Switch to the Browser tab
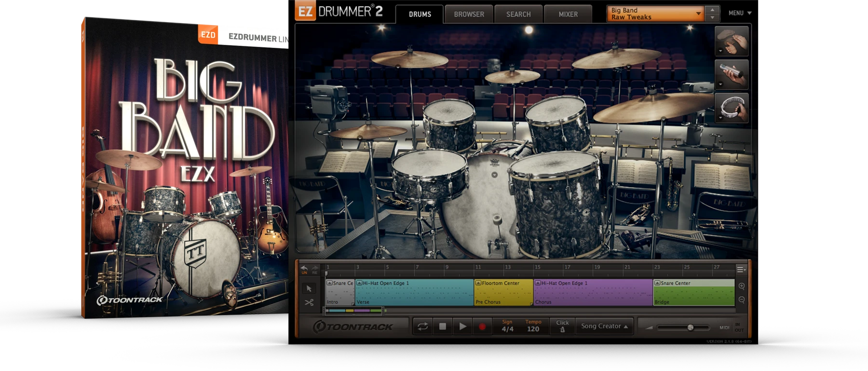The height and width of the screenshot is (371, 868). [469, 14]
